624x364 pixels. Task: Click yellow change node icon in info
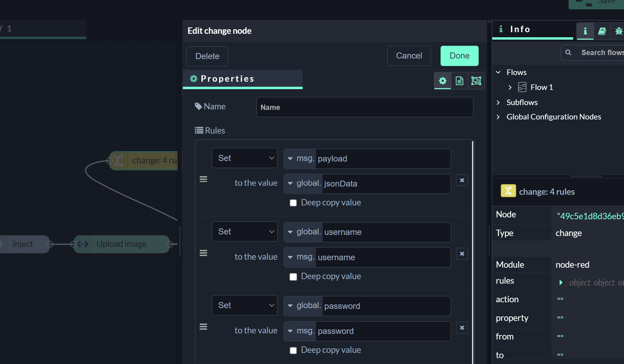pos(508,191)
